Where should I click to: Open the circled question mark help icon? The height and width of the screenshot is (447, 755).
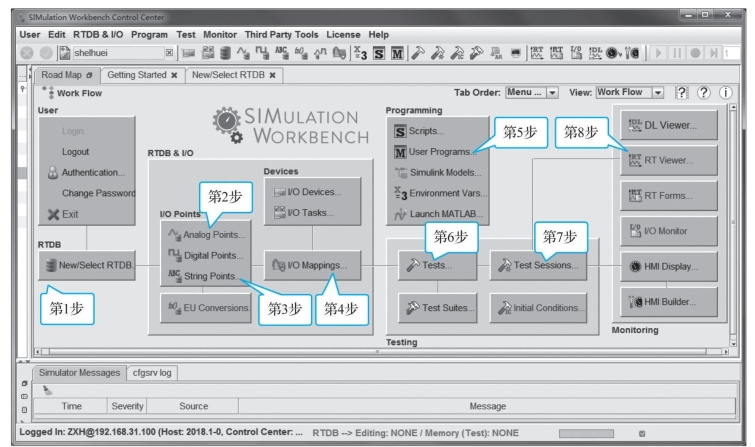pos(703,92)
